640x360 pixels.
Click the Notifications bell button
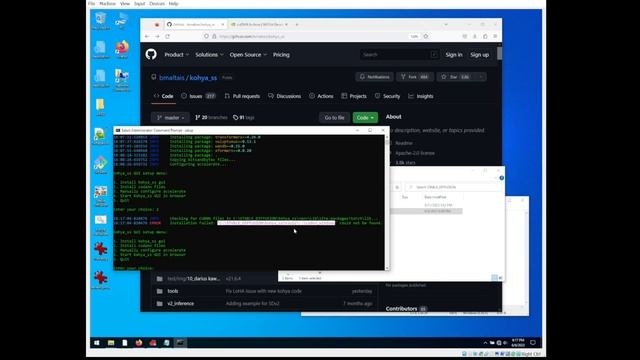click(x=374, y=77)
